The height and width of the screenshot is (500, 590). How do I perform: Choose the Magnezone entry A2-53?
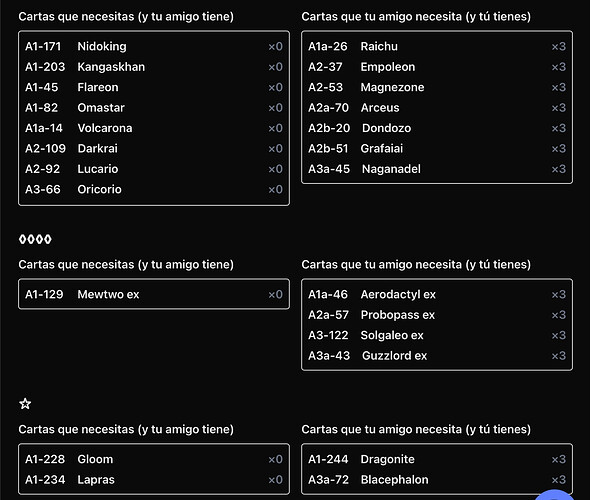point(437,87)
